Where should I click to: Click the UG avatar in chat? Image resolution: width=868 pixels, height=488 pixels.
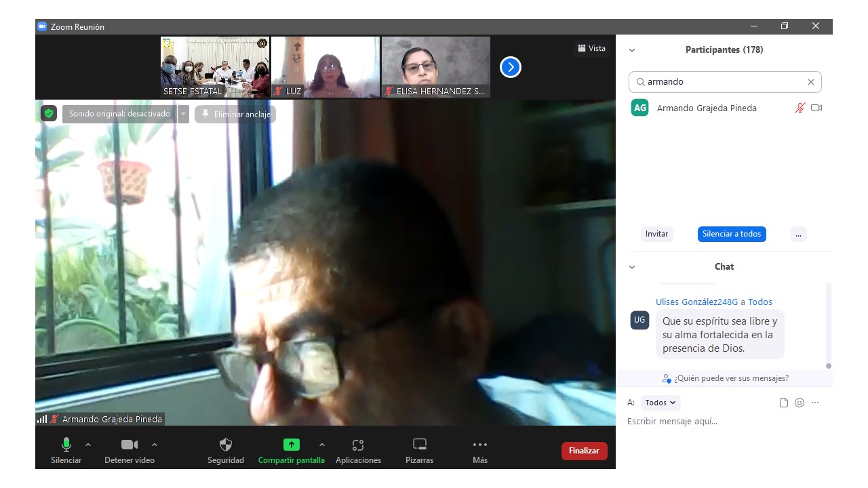click(639, 320)
